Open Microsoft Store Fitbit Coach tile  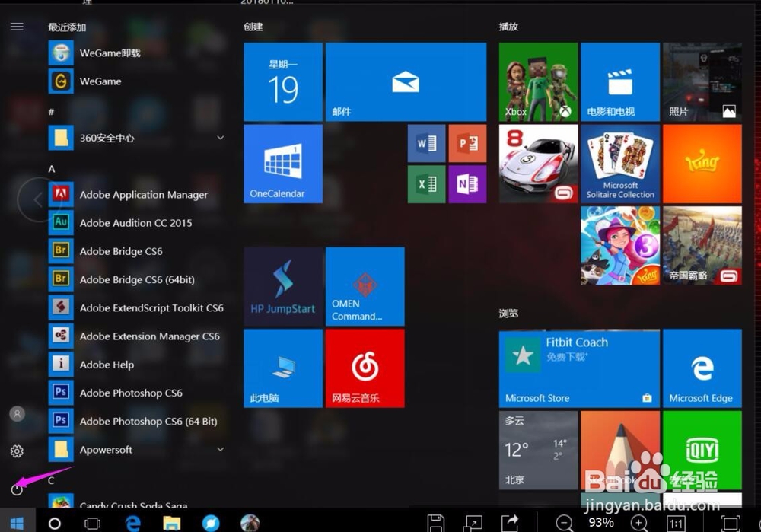[579, 368]
